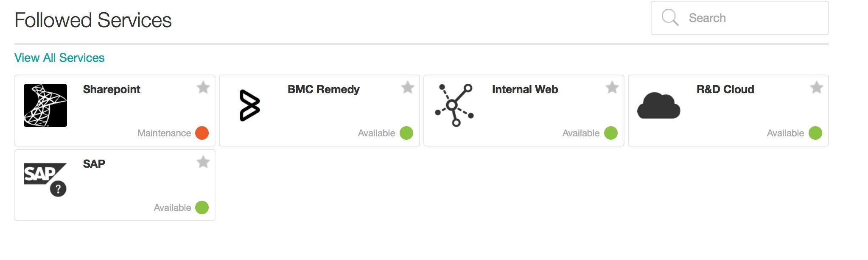Toggle the SAP card star
The image size is (868, 260).
[x=203, y=162]
